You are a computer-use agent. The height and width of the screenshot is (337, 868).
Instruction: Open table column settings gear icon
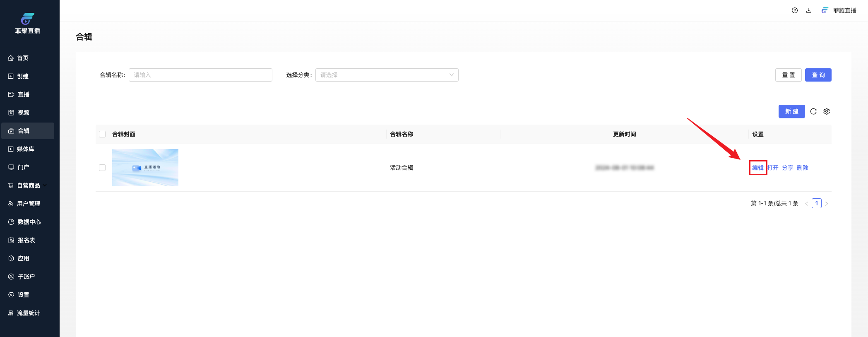click(x=827, y=111)
